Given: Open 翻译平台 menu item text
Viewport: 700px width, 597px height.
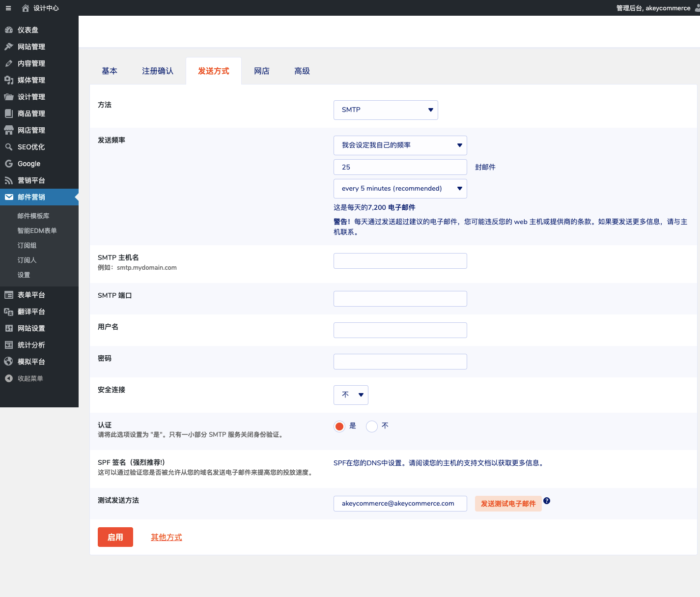Looking at the screenshot, I should (x=31, y=312).
